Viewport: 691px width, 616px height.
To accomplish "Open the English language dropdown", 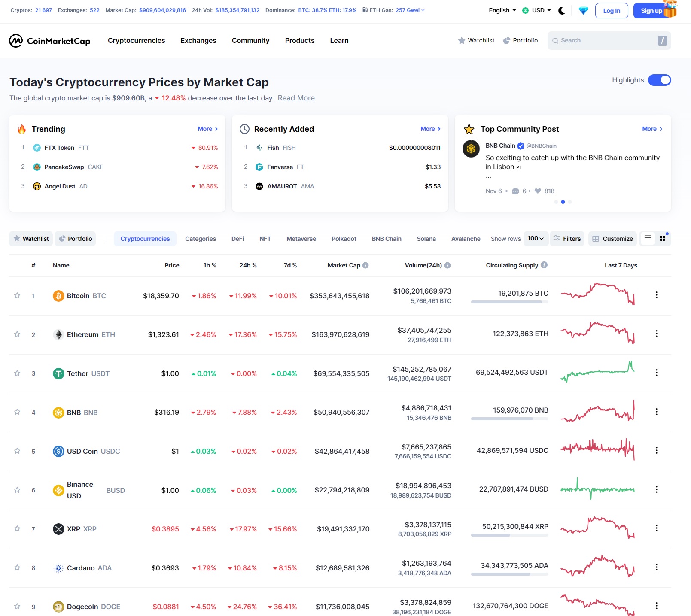I will tap(502, 10).
